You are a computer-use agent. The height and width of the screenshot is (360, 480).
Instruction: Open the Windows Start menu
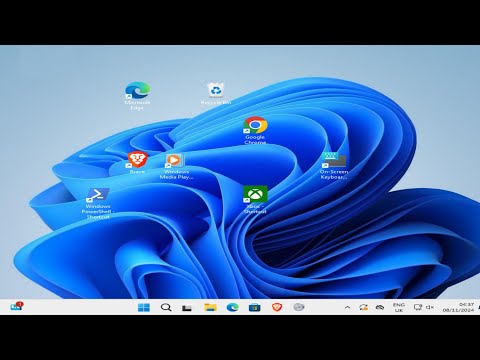click(144, 307)
